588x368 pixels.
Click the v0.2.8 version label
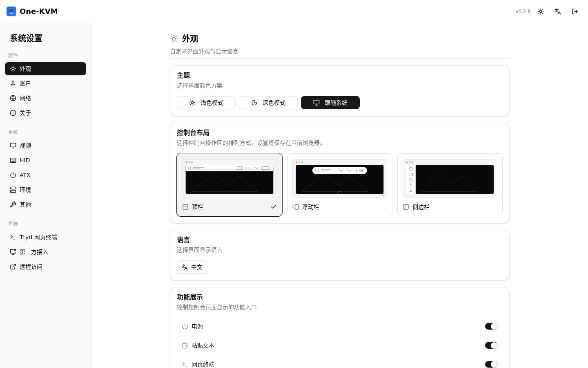pos(523,11)
